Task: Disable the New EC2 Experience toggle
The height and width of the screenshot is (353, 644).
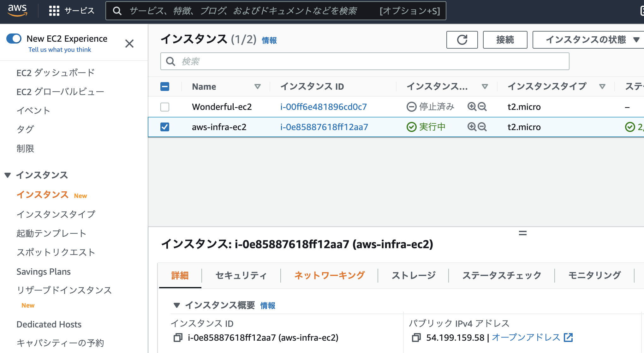Action: pyautogui.click(x=14, y=39)
